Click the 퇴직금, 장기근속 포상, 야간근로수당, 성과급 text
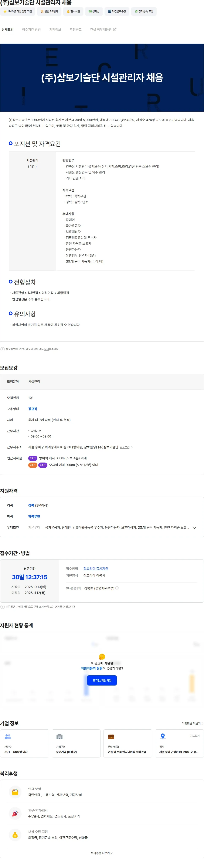This screenshot has width=204, height=868. click(x=58, y=838)
